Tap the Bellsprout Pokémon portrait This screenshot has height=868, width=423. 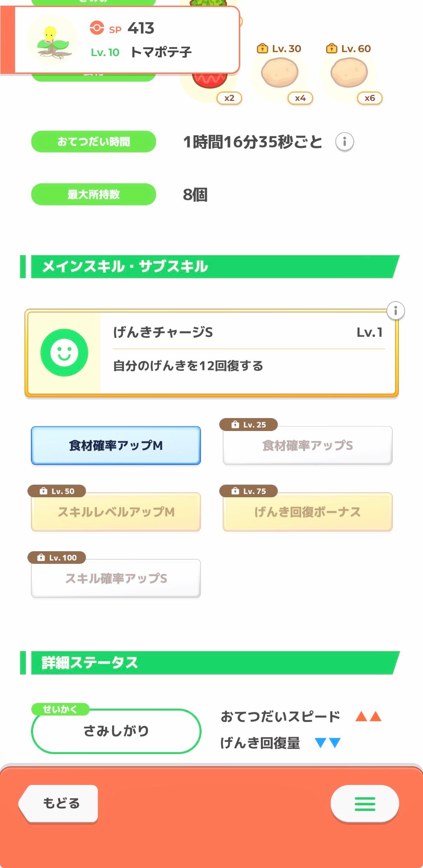pyautogui.click(x=53, y=40)
